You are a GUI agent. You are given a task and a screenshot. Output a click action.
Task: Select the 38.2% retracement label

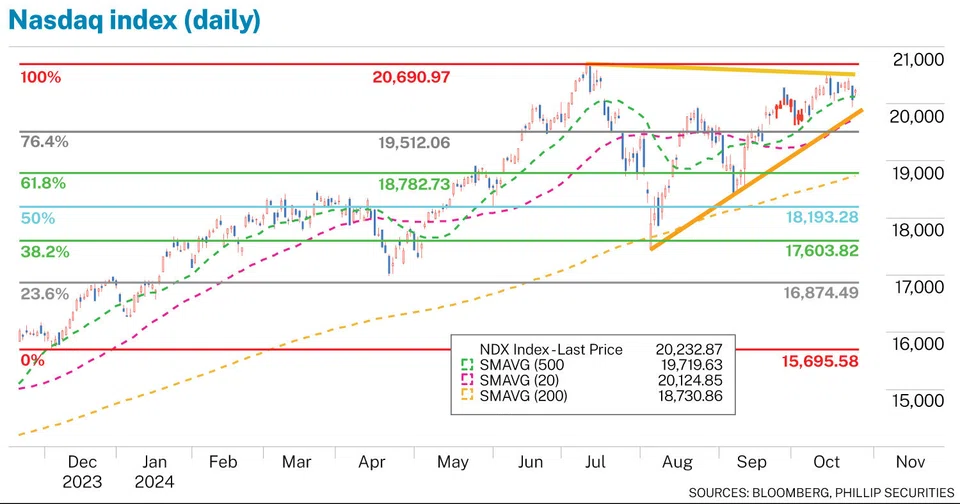44,252
